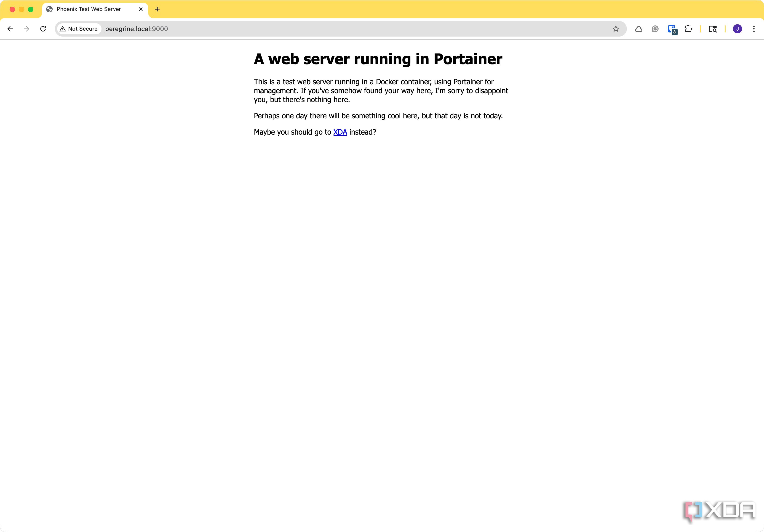Open a new tab with plus button
Image resolution: width=764 pixels, height=532 pixels.
[x=157, y=9]
